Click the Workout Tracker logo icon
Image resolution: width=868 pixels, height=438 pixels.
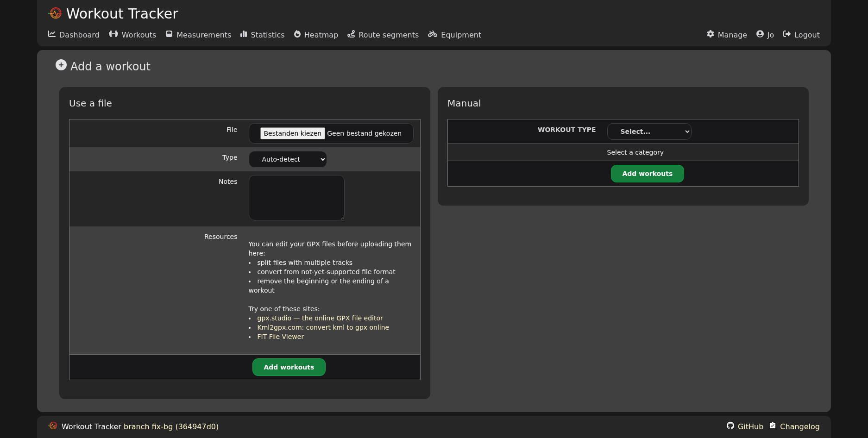(55, 13)
